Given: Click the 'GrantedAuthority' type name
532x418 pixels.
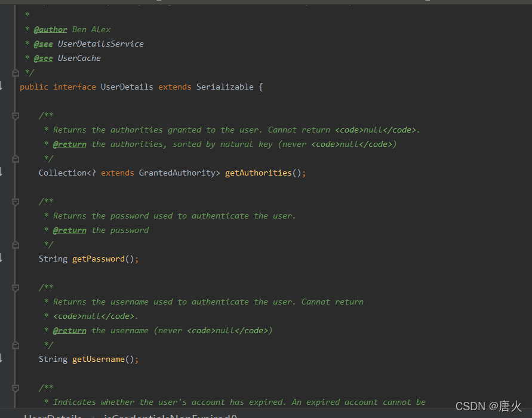Looking at the screenshot, I should pyautogui.click(x=177, y=173).
